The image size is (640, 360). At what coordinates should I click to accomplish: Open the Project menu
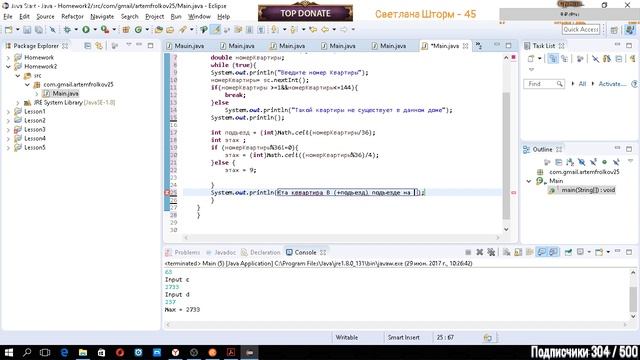pyautogui.click(x=154, y=17)
